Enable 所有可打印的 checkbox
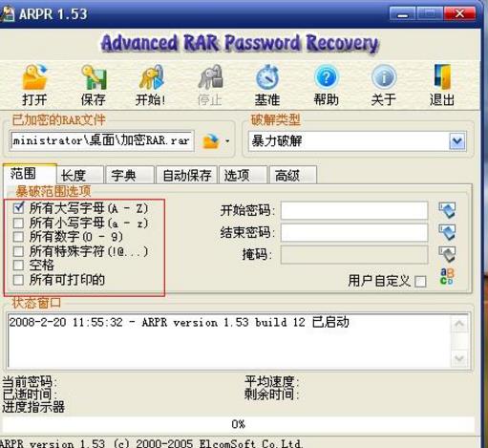The image size is (488, 448). [x=18, y=280]
